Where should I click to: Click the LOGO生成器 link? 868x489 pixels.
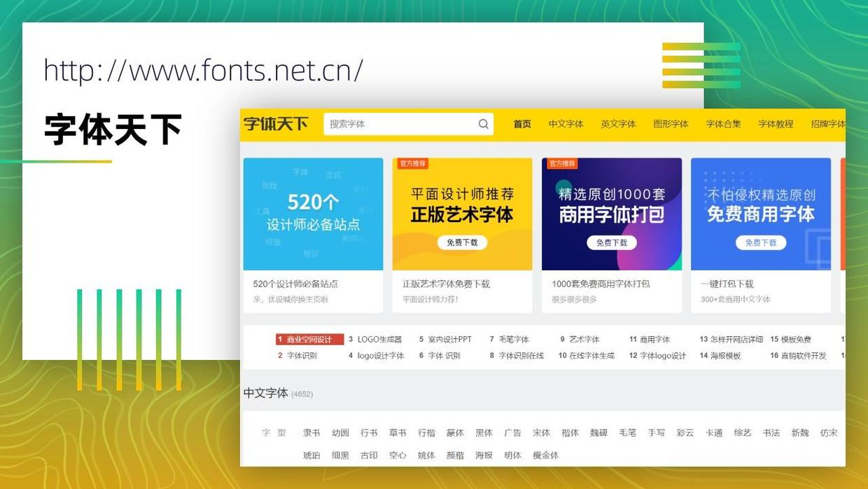pos(378,338)
